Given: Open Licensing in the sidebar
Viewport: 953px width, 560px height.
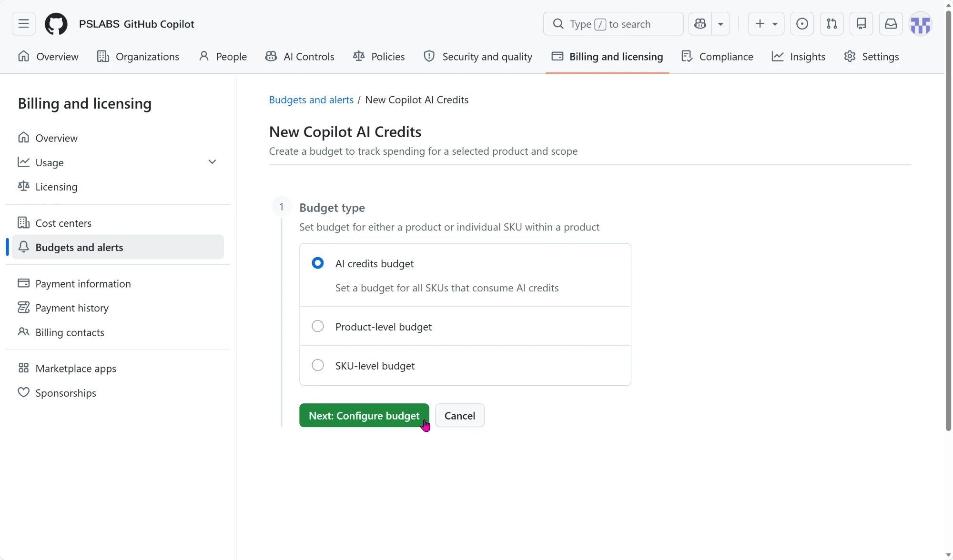Looking at the screenshot, I should tap(118, 187).
